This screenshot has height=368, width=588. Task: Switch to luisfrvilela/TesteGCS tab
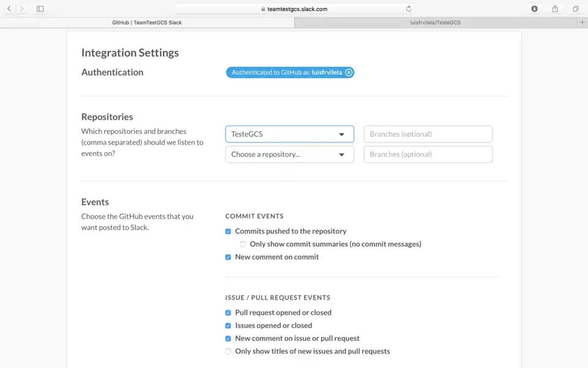(x=435, y=22)
